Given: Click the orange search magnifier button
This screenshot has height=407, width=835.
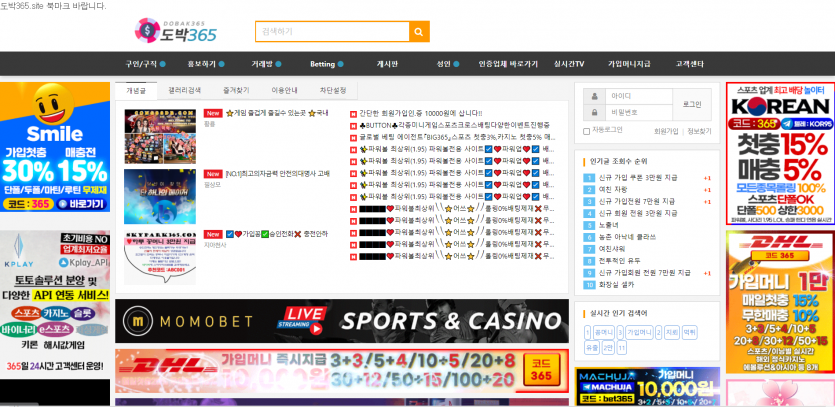Looking at the screenshot, I should coord(419,31).
